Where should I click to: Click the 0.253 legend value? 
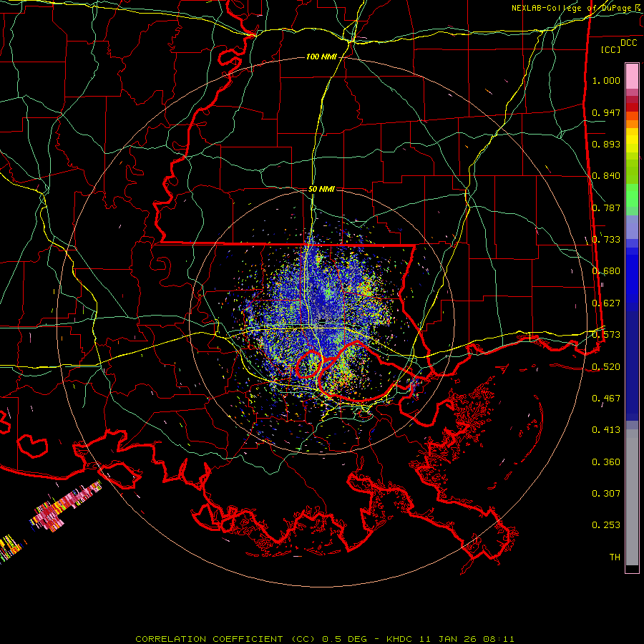click(x=606, y=525)
